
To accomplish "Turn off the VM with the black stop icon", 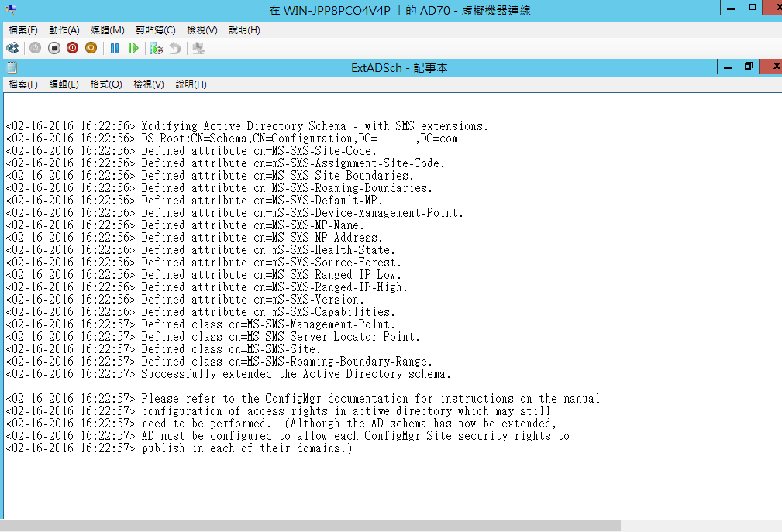I will [53, 48].
